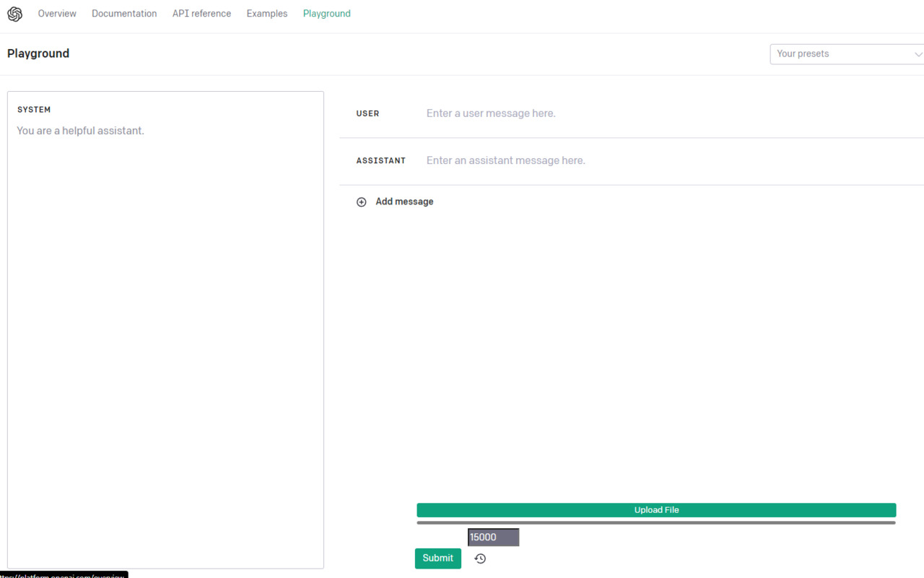Screen dimensions: 924x578
Task: Click the OpenAI logo
Action: pyautogui.click(x=14, y=14)
